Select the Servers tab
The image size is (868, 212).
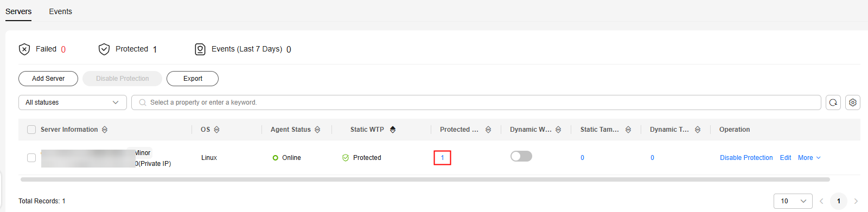click(x=18, y=11)
